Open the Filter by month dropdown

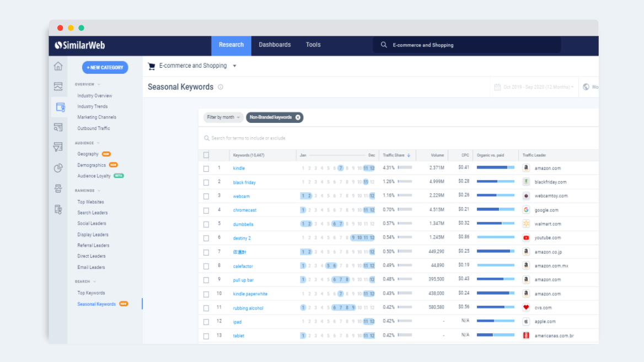(x=223, y=117)
